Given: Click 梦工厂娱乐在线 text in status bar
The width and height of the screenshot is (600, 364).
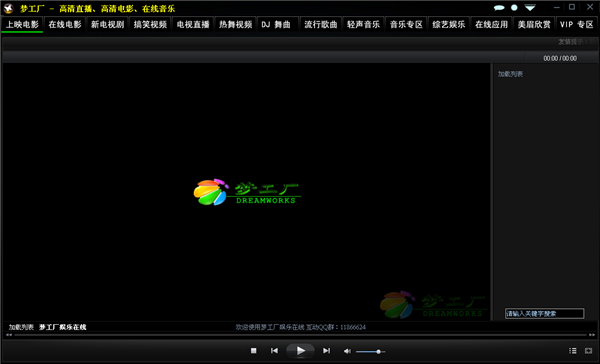Looking at the screenshot, I should click(x=63, y=327).
